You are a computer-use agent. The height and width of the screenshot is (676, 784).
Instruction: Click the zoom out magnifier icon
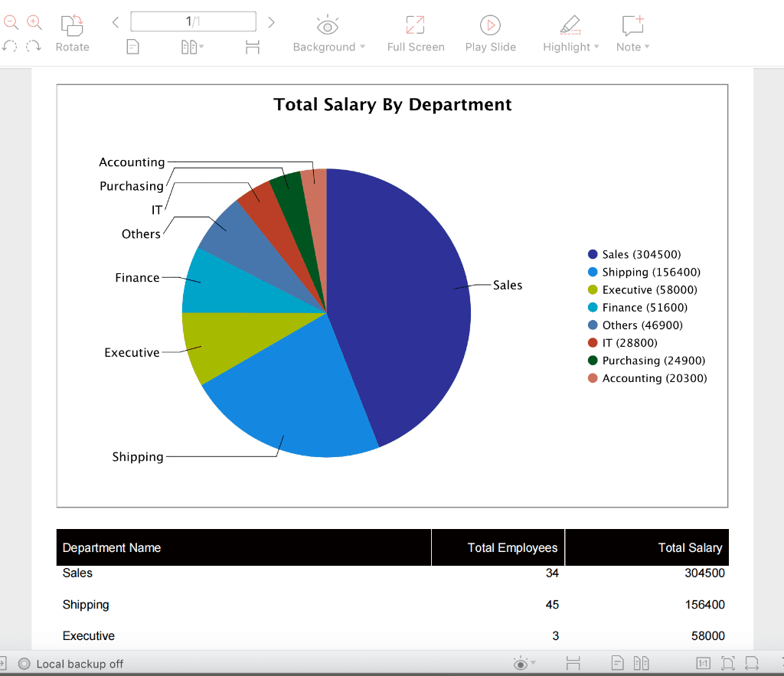11,22
